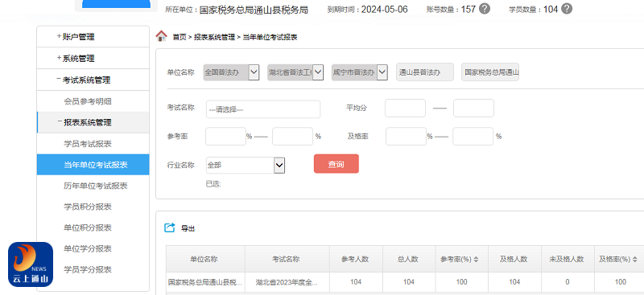
Task: Click the 参考率 minimum input field
Action: (x=225, y=136)
